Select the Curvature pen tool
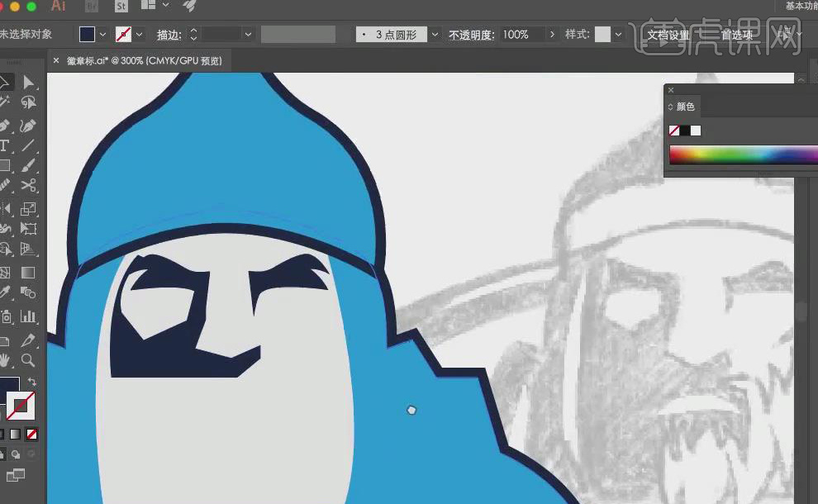The width and height of the screenshot is (818, 504). coord(28,126)
